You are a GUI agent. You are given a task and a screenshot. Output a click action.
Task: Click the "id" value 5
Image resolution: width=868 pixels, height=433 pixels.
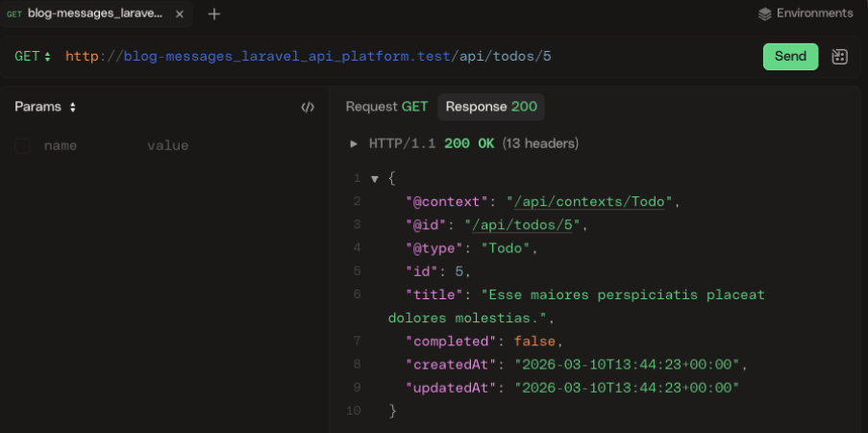(x=459, y=271)
